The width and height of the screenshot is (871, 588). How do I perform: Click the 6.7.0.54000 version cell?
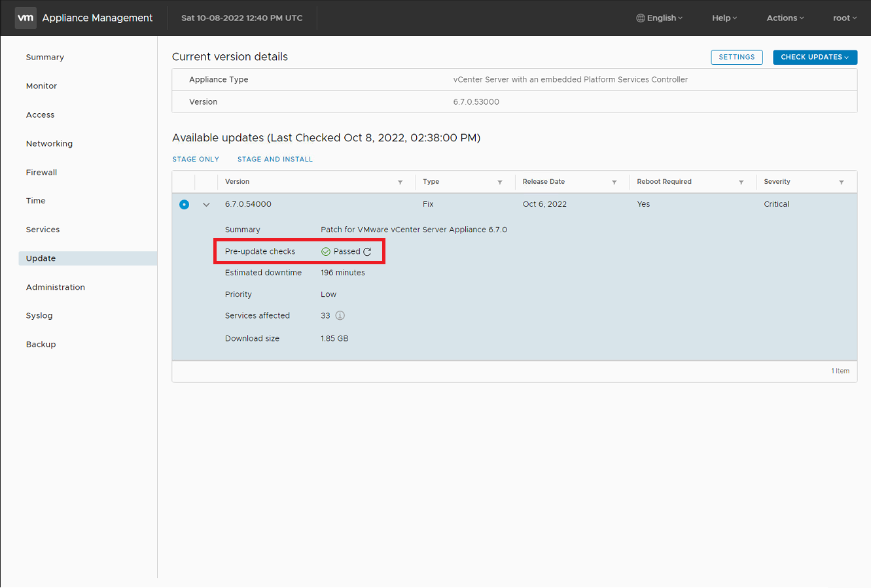[248, 204]
